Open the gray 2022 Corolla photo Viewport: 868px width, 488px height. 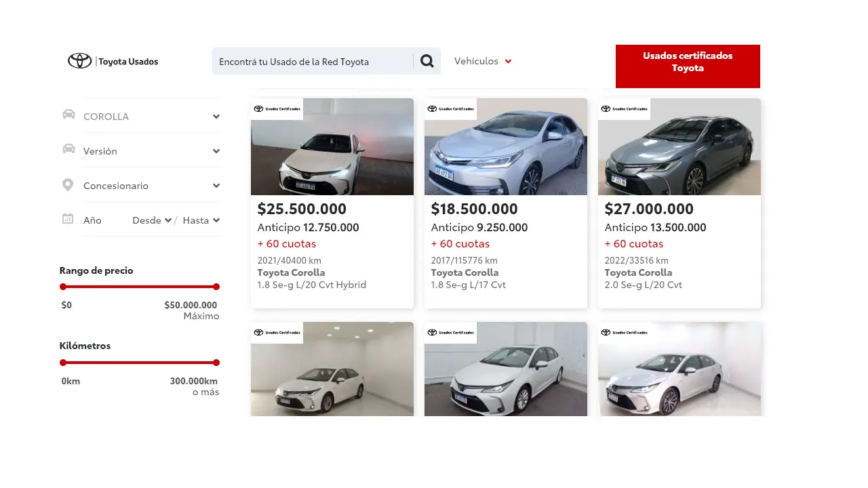point(679,146)
